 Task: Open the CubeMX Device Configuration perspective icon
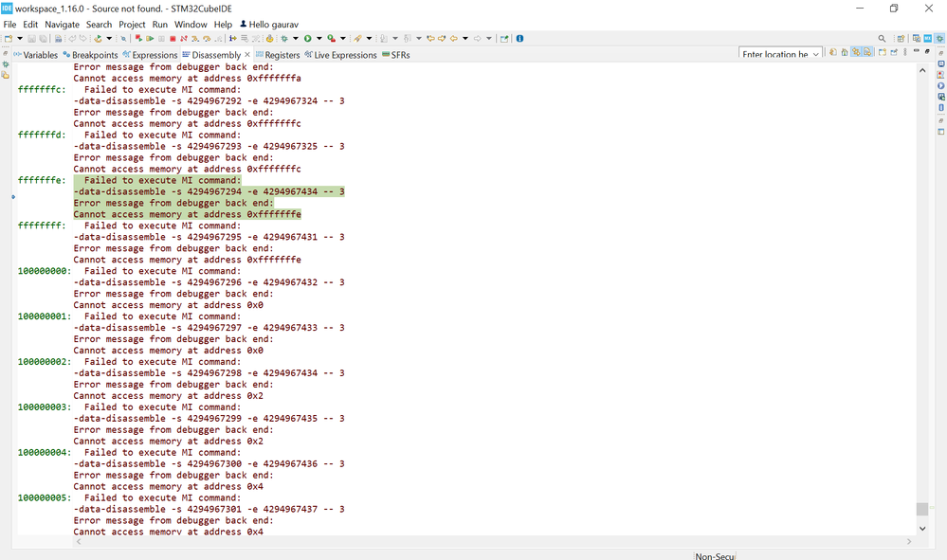[x=928, y=39]
